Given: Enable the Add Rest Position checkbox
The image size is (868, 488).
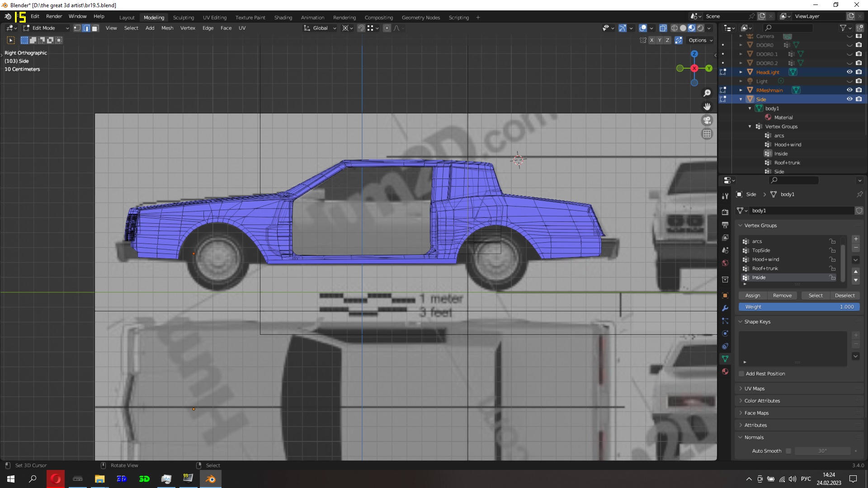Looking at the screenshot, I should 741,374.
